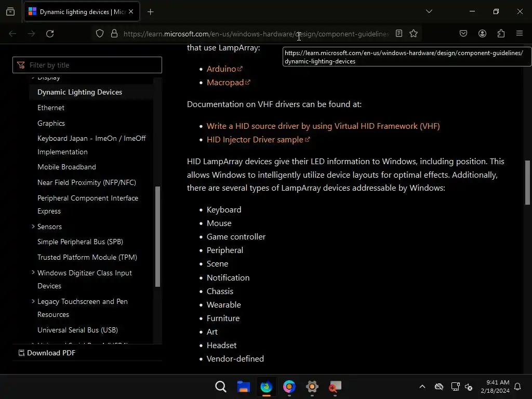Open HID Injector Driver sample link
Screen dimensions: 532x399
(x=258, y=140)
